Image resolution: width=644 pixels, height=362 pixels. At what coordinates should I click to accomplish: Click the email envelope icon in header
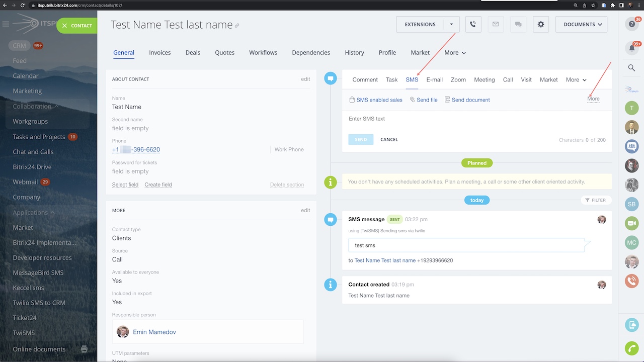point(496,24)
